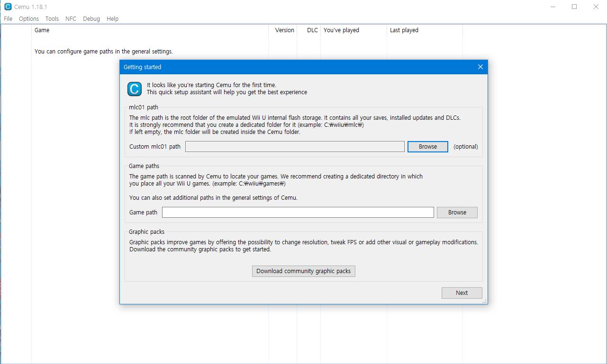Maximize the Cemu window
The width and height of the screenshot is (607, 364).
(x=574, y=7)
